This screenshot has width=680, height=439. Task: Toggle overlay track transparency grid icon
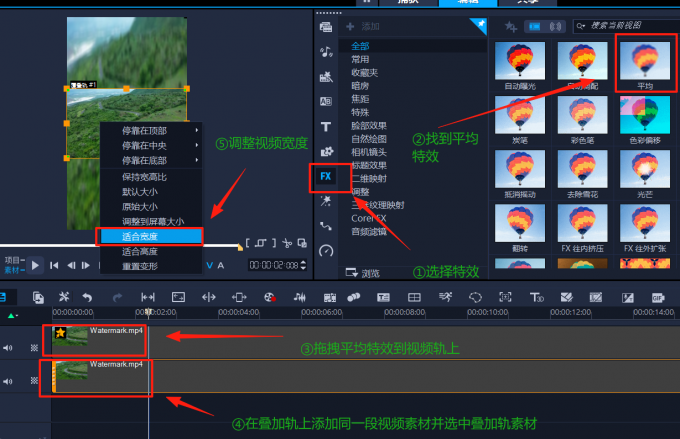pos(34,380)
